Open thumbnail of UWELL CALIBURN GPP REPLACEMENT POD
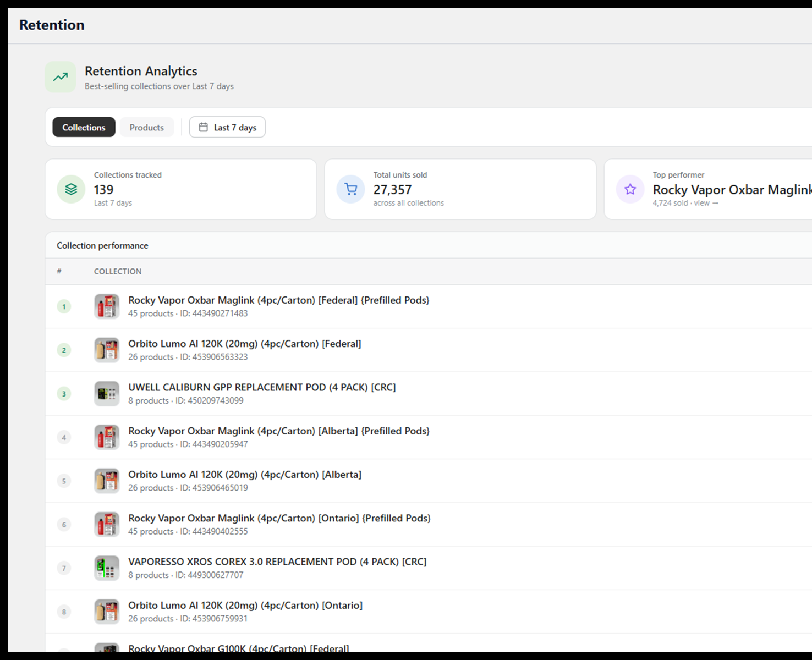Screen dimensions: 812x660 click(x=107, y=394)
